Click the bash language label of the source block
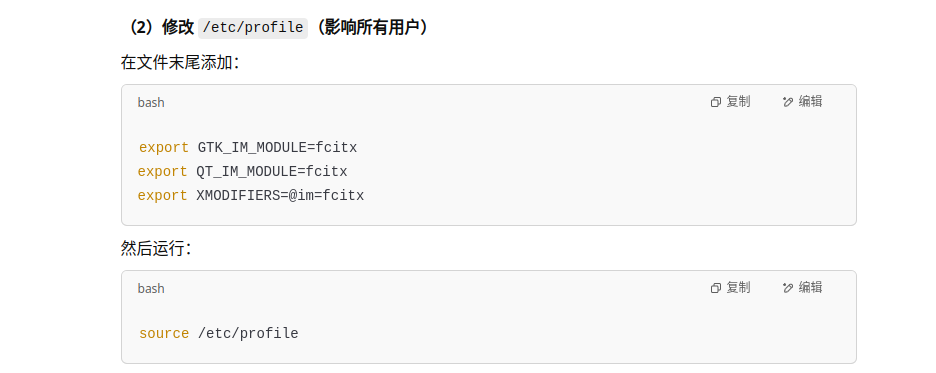Viewport: 936px width, 373px height. pyautogui.click(x=151, y=289)
